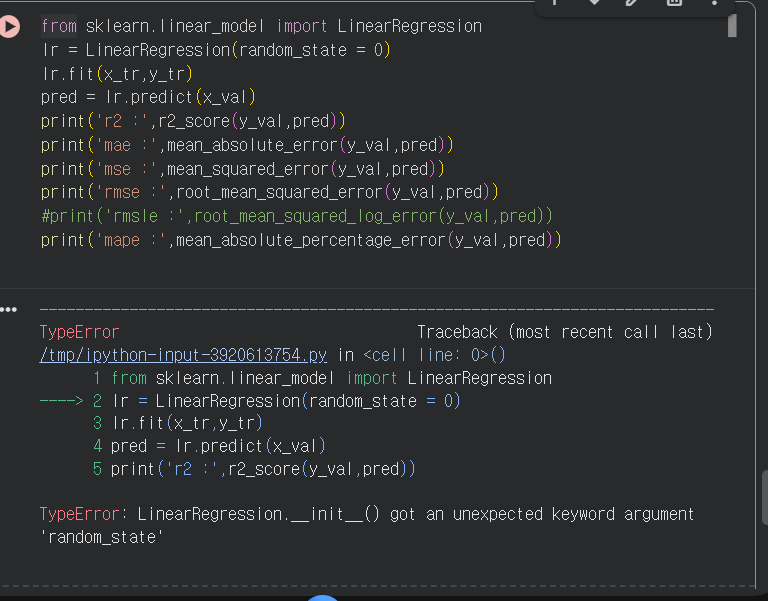This screenshot has height=601, width=768.
Task: Click the print 'rmse :' code line
Action: pos(269,192)
